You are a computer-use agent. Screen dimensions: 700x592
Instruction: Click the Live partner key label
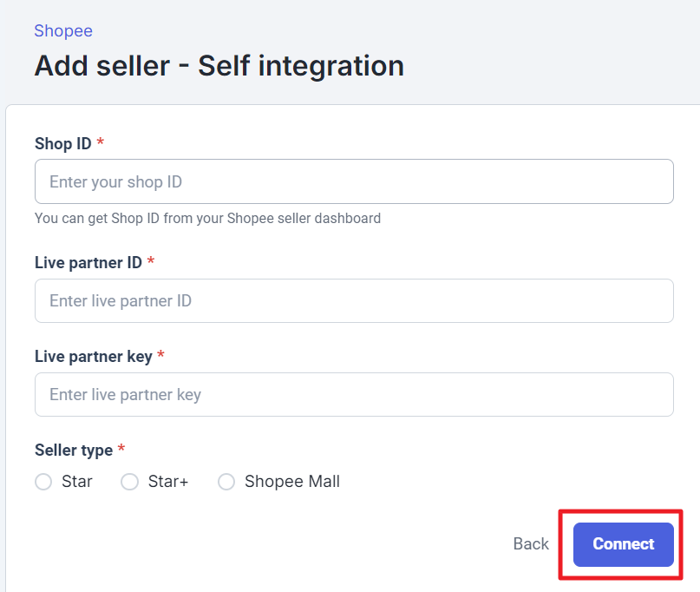click(x=93, y=356)
